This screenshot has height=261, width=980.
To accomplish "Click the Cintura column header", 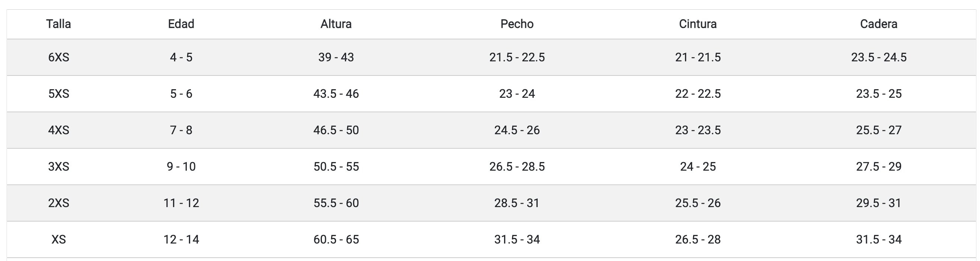I will tap(698, 24).
